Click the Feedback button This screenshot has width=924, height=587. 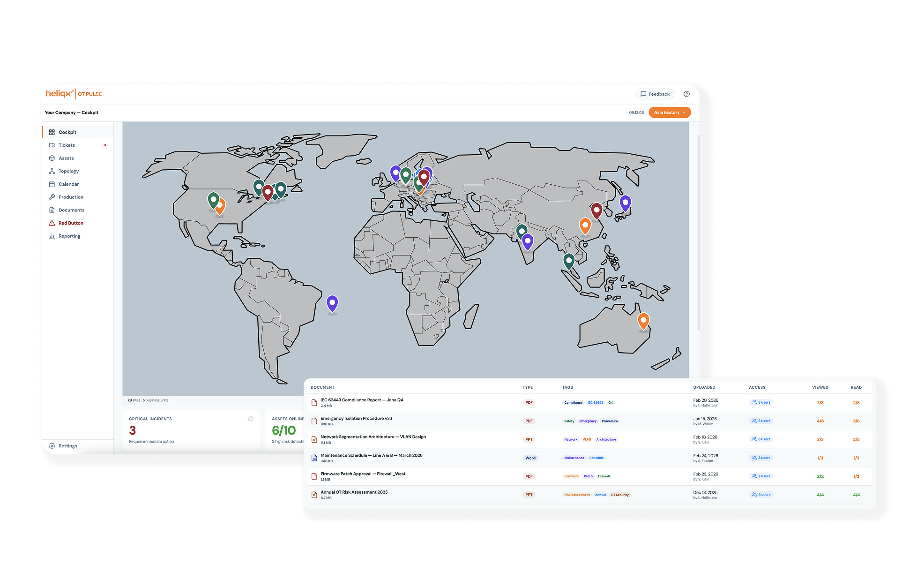[x=655, y=94]
